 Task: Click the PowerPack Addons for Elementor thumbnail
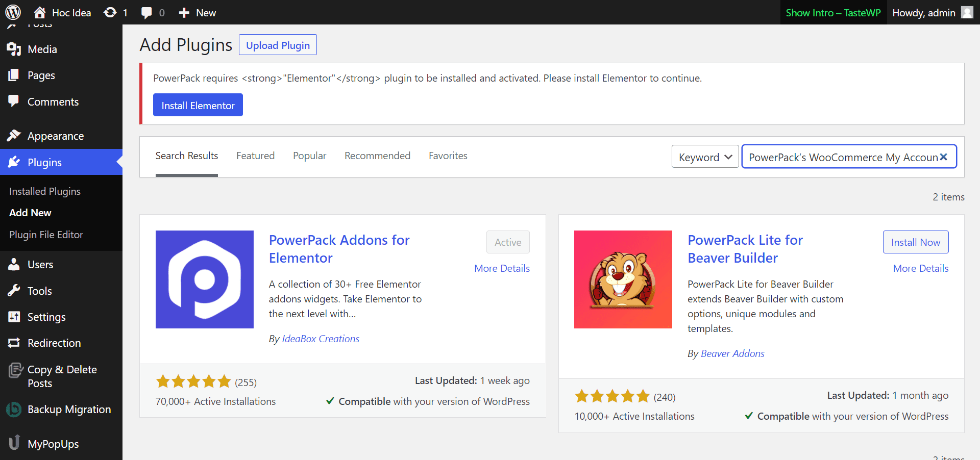coord(205,279)
